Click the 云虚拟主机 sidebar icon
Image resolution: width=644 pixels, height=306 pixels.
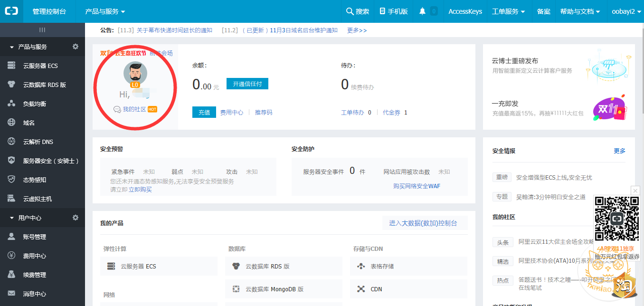(x=12, y=199)
